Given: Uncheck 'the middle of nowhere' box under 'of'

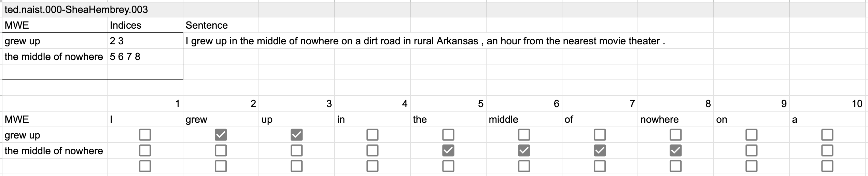Looking at the screenshot, I should pyautogui.click(x=600, y=150).
